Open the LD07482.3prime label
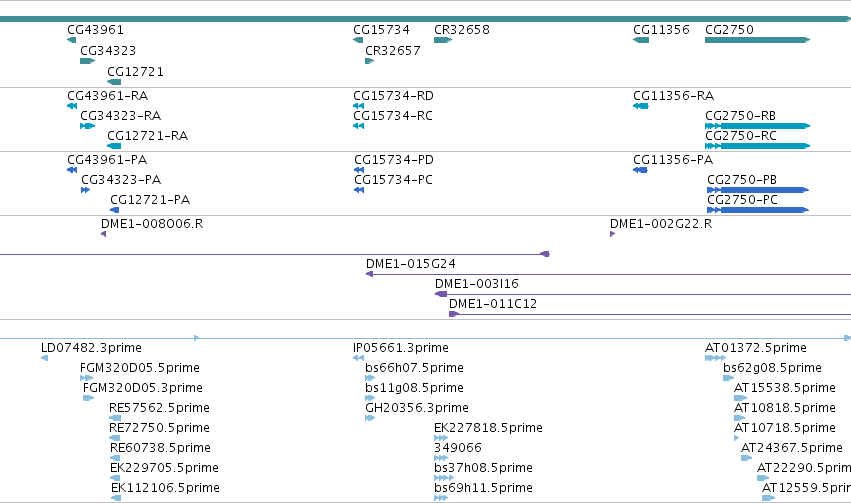This screenshot has width=851, height=503. 91,348
